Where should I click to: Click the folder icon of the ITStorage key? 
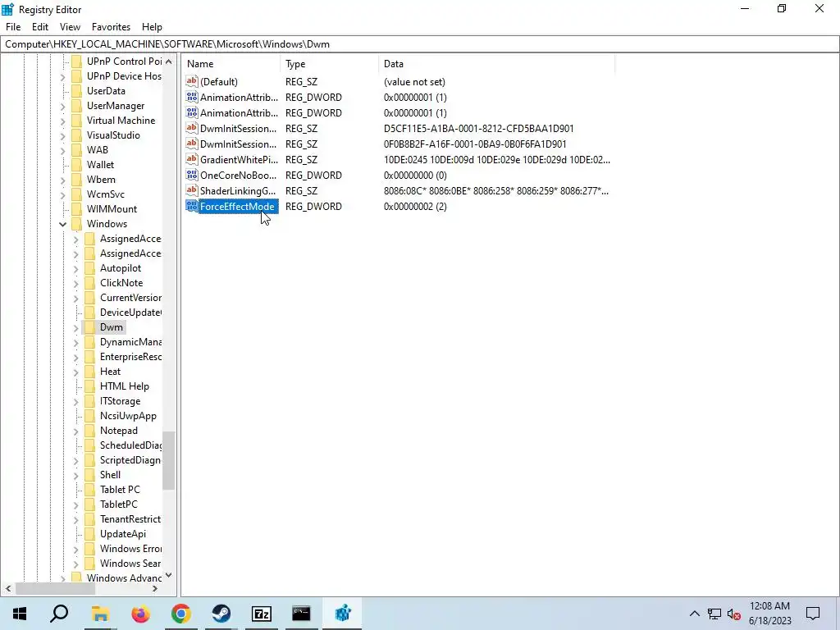(89, 401)
